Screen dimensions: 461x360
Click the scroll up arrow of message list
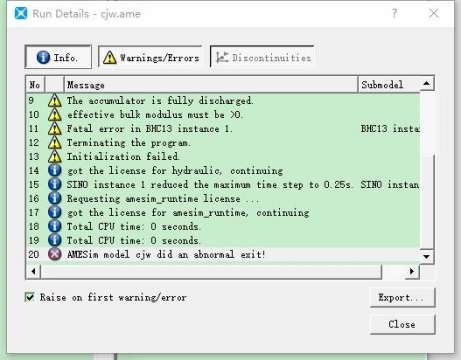(x=427, y=83)
